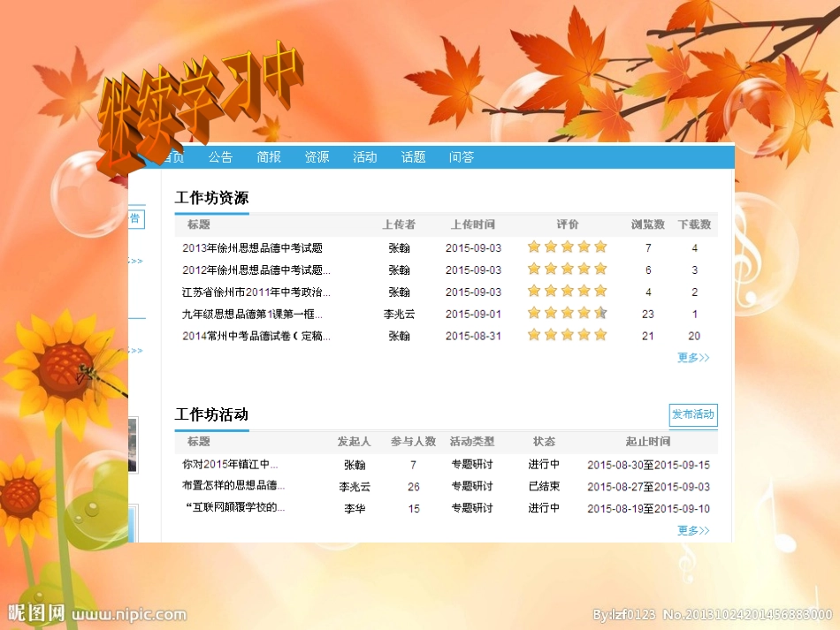Open 更多>> under 工作坊活动
840x630 pixels.
[693, 530]
